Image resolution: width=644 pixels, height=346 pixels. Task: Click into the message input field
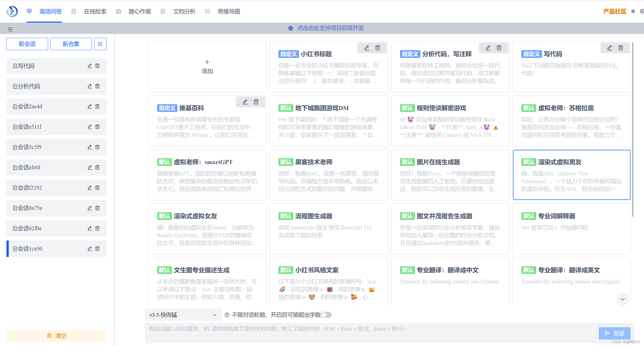[x=360, y=333]
